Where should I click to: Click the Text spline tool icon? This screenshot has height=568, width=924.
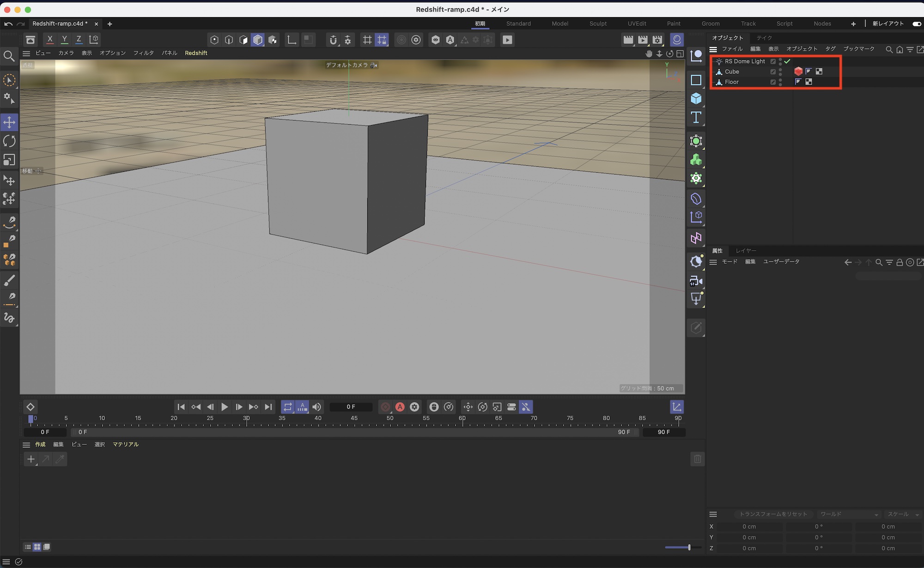click(x=696, y=117)
